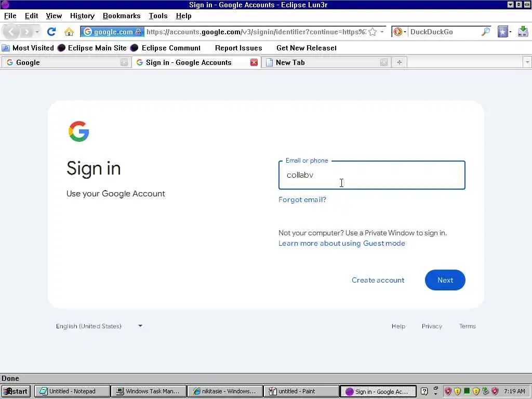Open the File menu
This screenshot has width=532, height=399.
pos(10,16)
